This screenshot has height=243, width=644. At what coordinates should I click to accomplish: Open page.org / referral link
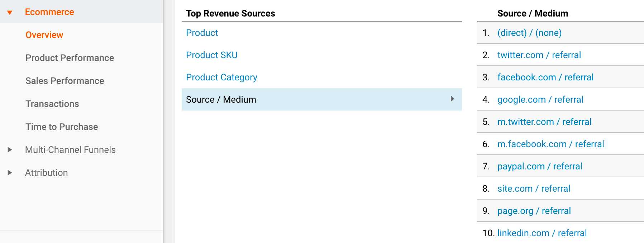click(x=534, y=211)
